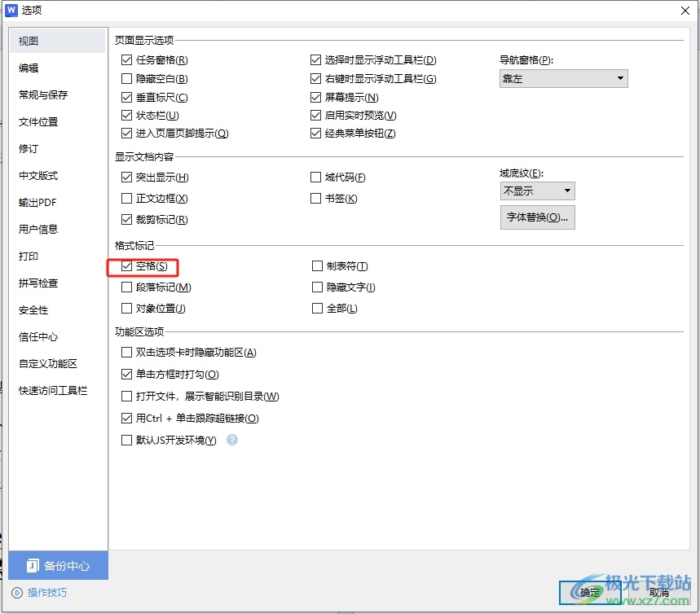Click the play icon beside 操作技巧
Viewport: 700px width, 614px height.
[17, 593]
